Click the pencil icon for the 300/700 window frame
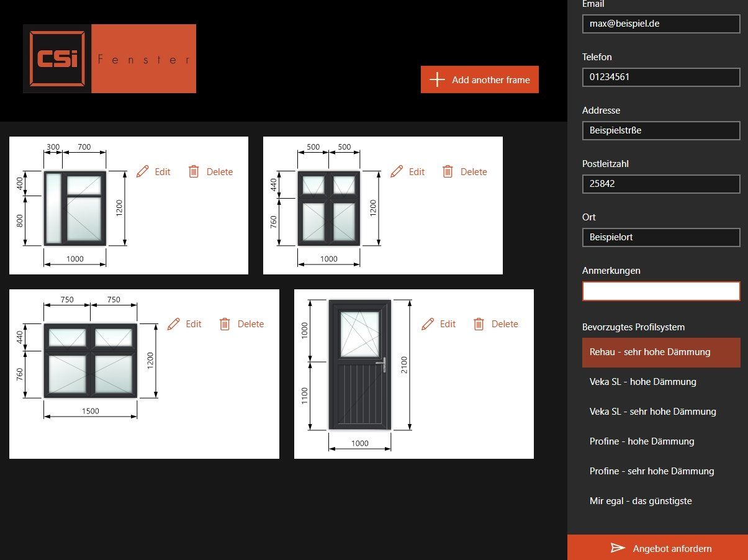748x560 pixels. point(143,172)
